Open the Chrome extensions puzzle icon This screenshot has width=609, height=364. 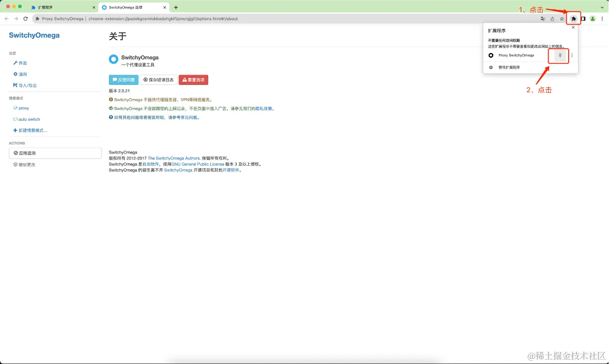(x=573, y=19)
